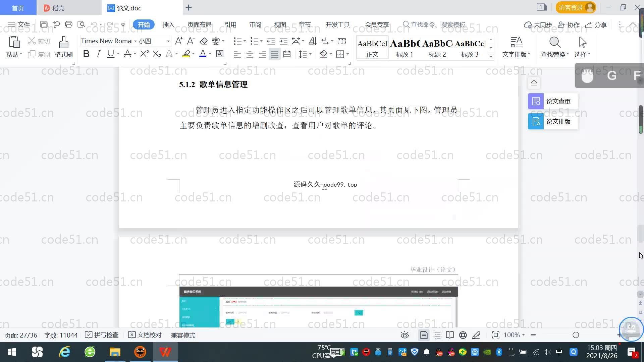Click the 访客登录 button

(x=576, y=7)
